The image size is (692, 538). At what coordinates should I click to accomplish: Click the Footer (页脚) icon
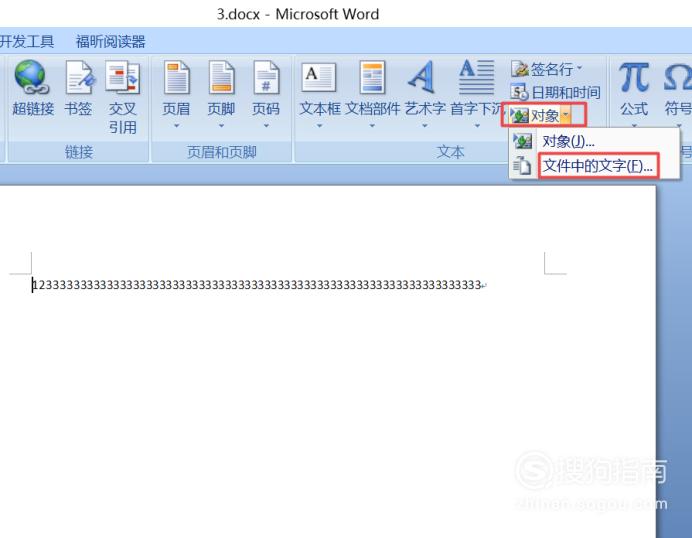tap(221, 78)
